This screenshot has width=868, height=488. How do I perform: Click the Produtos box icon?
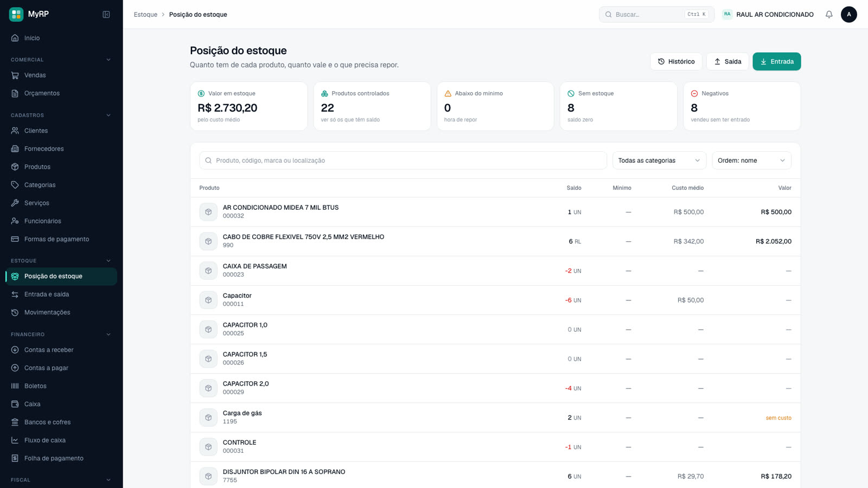[15, 167]
